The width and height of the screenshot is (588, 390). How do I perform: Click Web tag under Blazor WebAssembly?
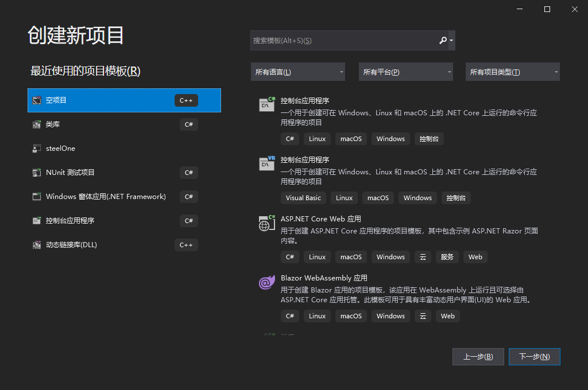pos(448,316)
